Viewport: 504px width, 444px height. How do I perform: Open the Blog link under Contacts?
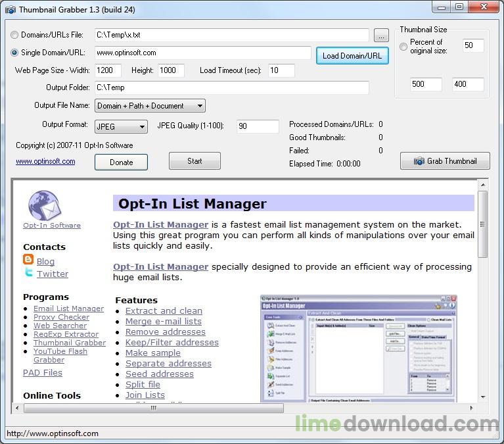pyautogui.click(x=45, y=261)
